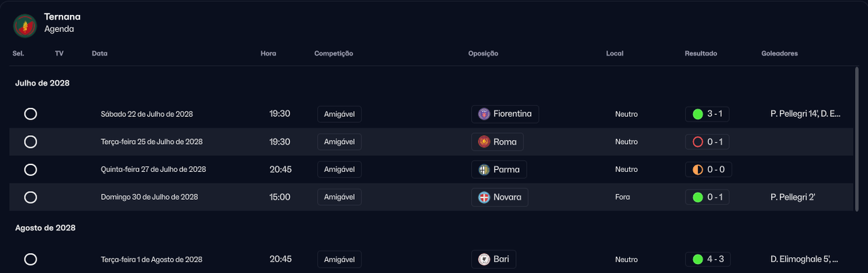Sort fixtures by Data column header
Image resolution: width=868 pixels, height=273 pixels.
pos(100,54)
